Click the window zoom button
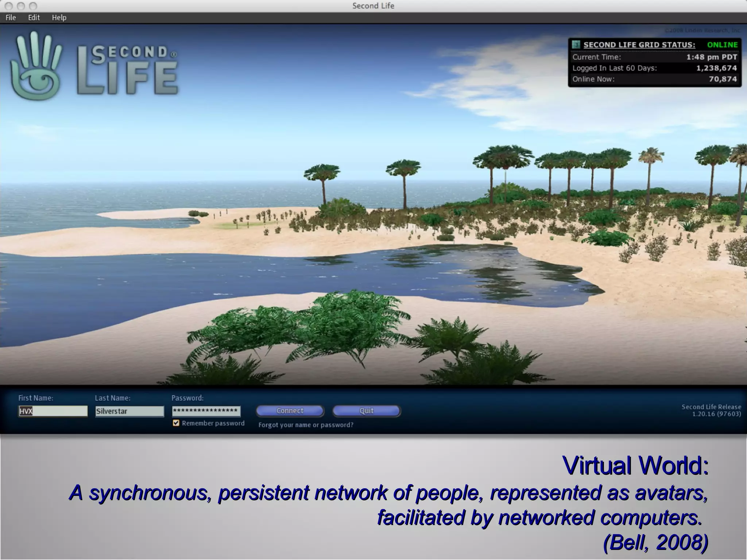The image size is (747, 560). [x=33, y=6]
